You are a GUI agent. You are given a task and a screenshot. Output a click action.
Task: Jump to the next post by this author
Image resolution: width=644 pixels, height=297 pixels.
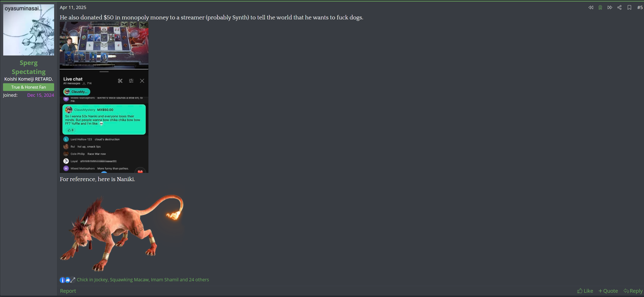(610, 8)
